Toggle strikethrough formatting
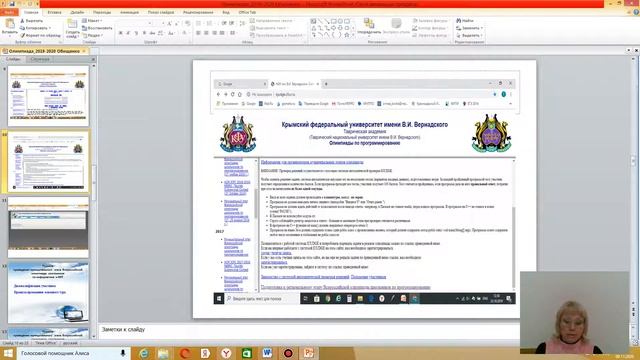Image resolution: width=640 pixels, height=360 pixels. coord(152,33)
